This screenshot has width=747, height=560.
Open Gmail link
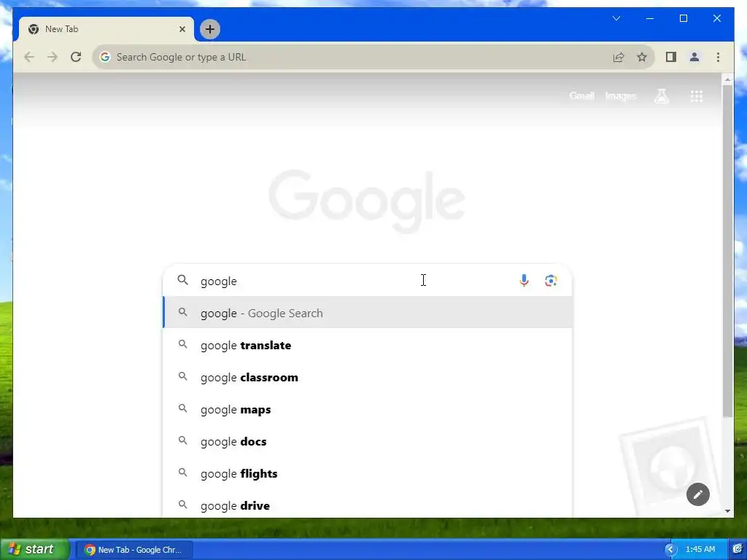tap(581, 96)
